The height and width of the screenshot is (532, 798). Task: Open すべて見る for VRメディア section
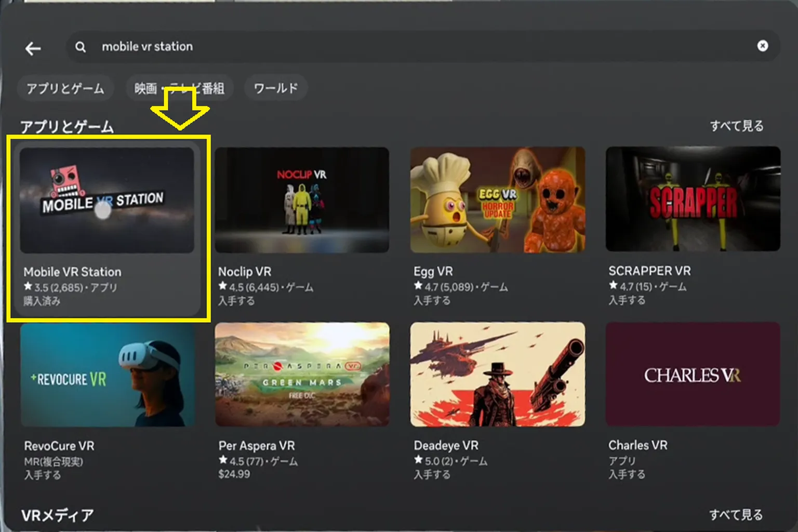coord(736,514)
